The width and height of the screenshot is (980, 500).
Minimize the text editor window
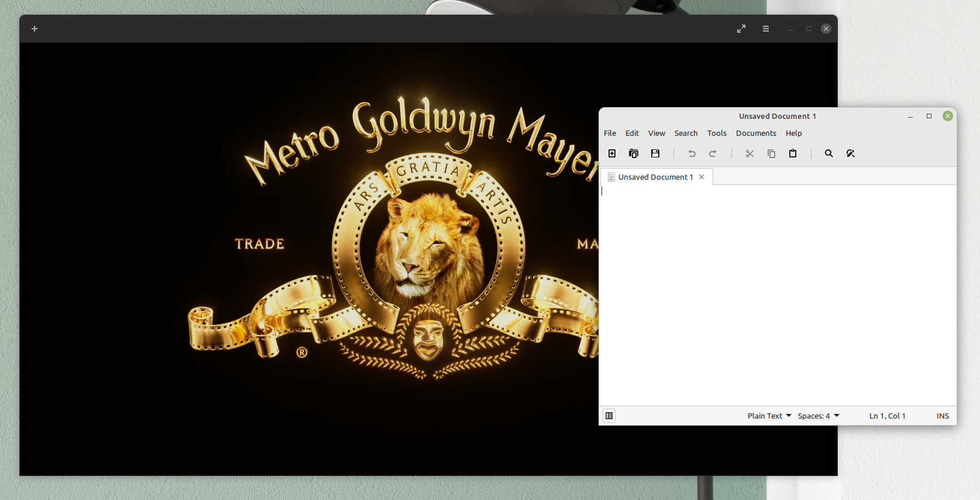click(x=910, y=116)
